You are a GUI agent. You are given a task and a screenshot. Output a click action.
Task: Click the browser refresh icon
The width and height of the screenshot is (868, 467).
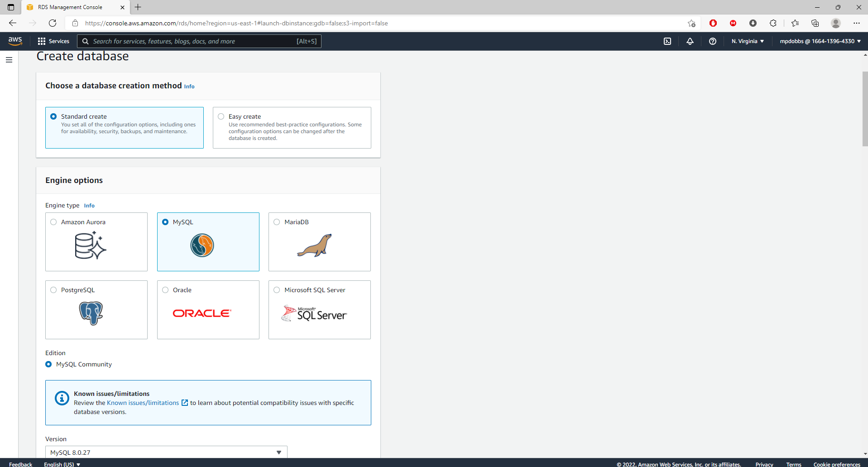pyautogui.click(x=53, y=23)
